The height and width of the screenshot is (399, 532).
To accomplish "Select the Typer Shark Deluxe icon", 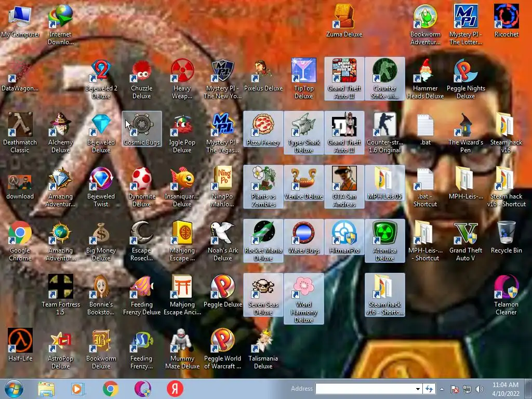I will [303, 132].
